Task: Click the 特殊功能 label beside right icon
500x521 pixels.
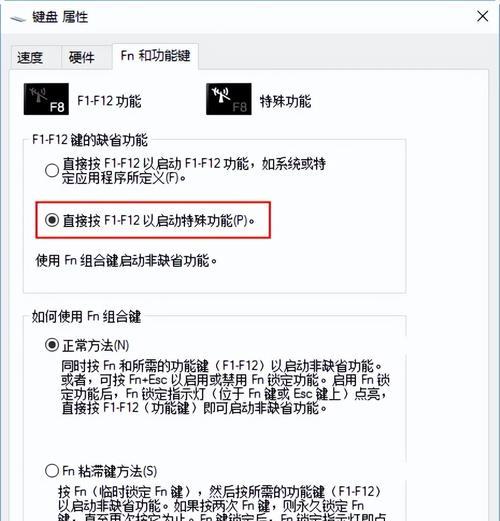Action: (285, 101)
